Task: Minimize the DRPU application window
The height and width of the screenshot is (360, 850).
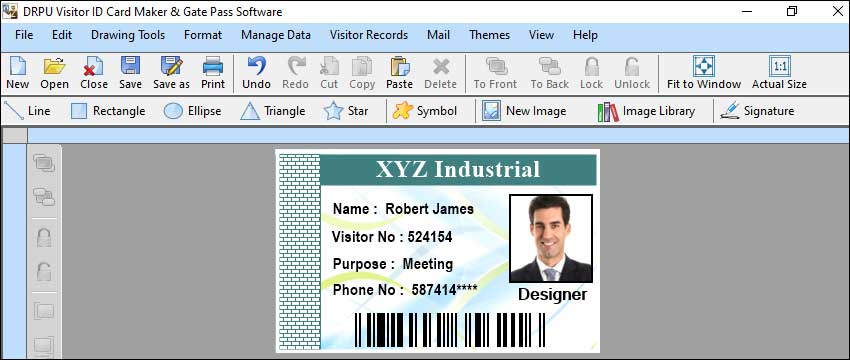Action: [748, 11]
